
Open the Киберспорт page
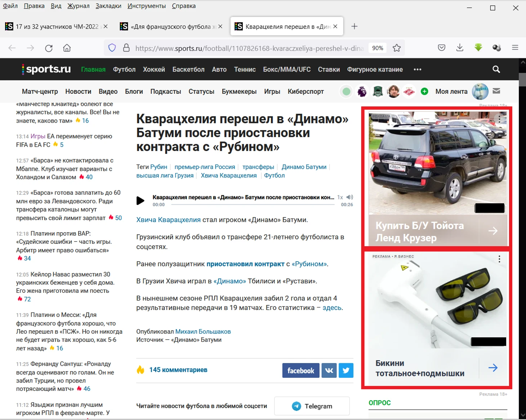pos(306,92)
